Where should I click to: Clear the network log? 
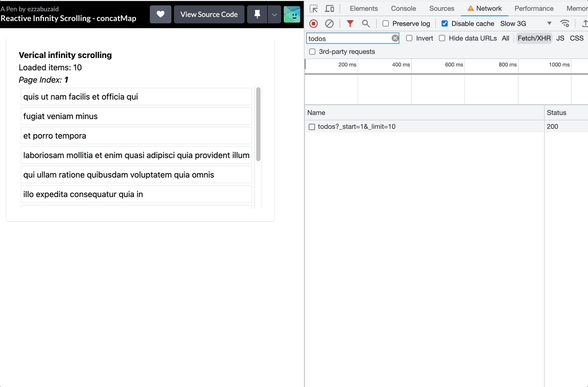pos(329,24)
